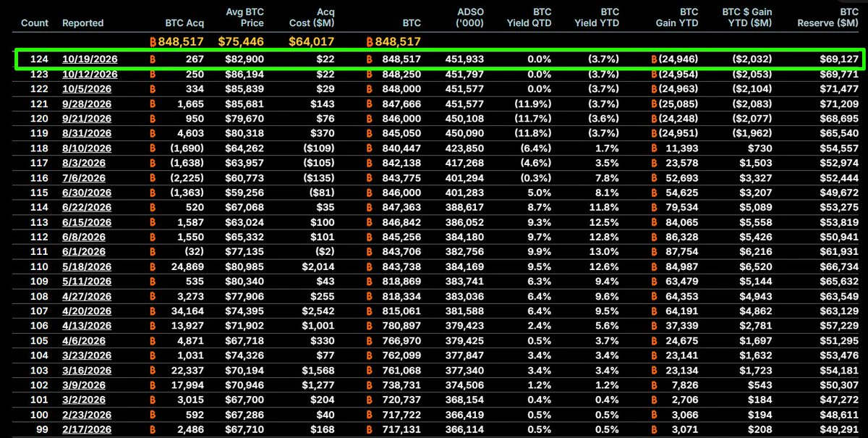Open the 10/19/2026 reported date link
Image resolution: width=868 pixels, height=438 pixels.
(89, 59)
